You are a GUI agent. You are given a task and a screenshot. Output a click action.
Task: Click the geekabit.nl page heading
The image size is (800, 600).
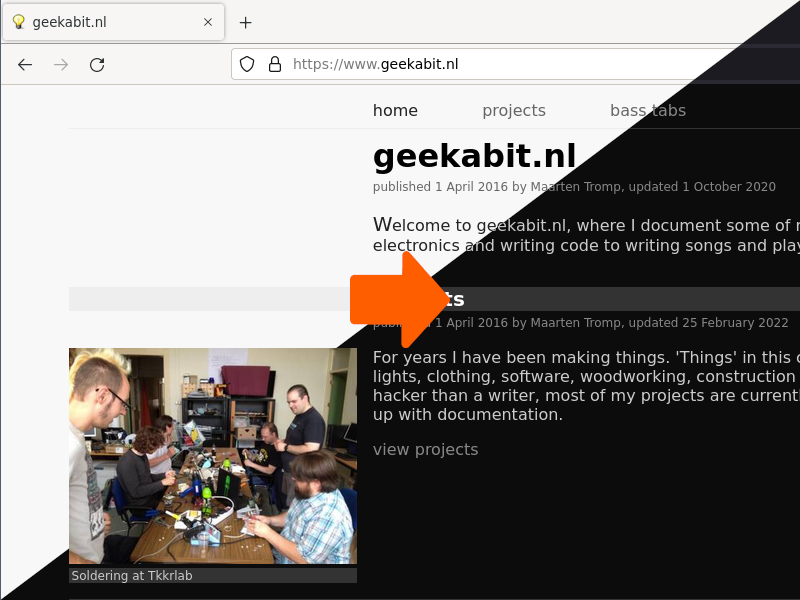474,156
